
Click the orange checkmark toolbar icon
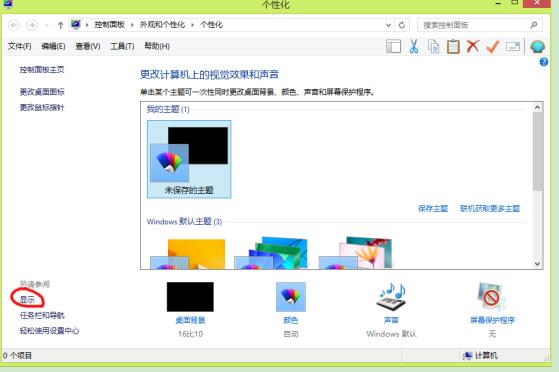pos(492,47)
